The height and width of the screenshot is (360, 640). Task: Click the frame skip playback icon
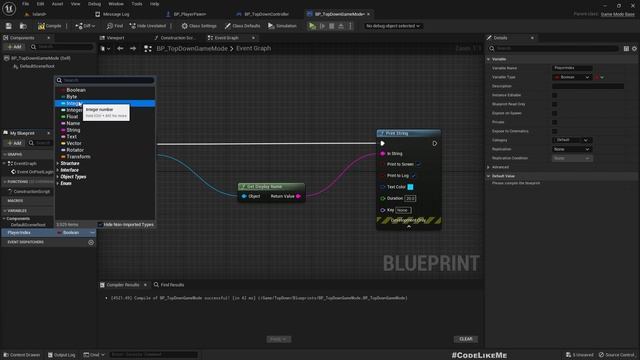pos(322,26)
